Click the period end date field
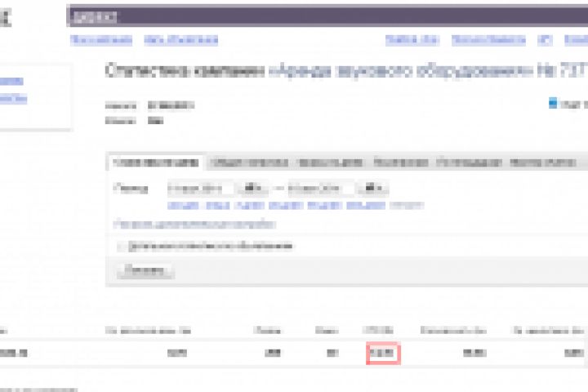 [x=321, y=189]
